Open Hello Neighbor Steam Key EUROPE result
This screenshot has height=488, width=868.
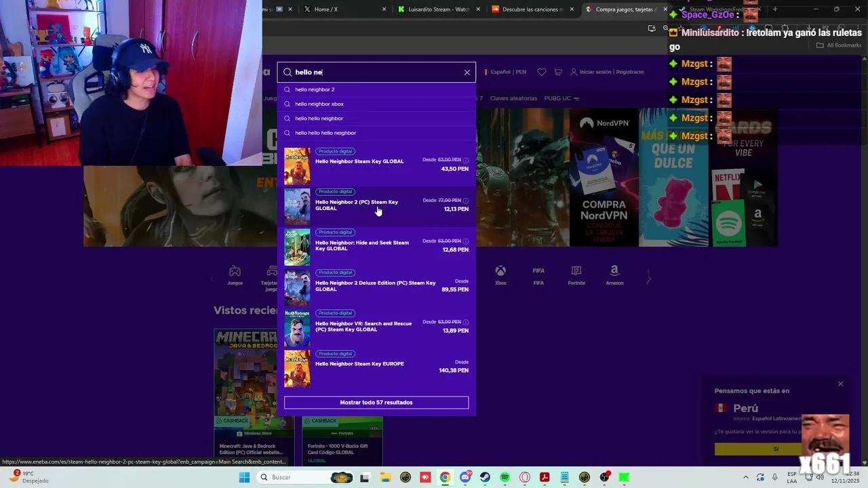[376, 369]
